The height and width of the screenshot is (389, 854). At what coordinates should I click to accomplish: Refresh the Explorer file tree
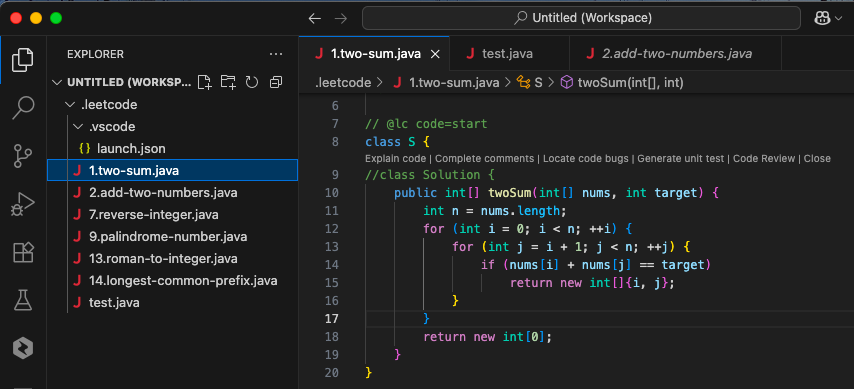(252, 82)
